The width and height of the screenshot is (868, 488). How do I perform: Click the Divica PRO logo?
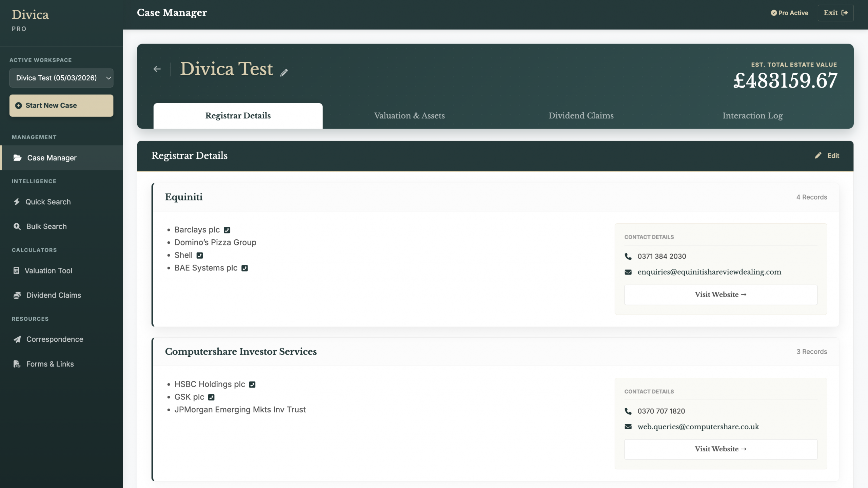coord(30,20)
